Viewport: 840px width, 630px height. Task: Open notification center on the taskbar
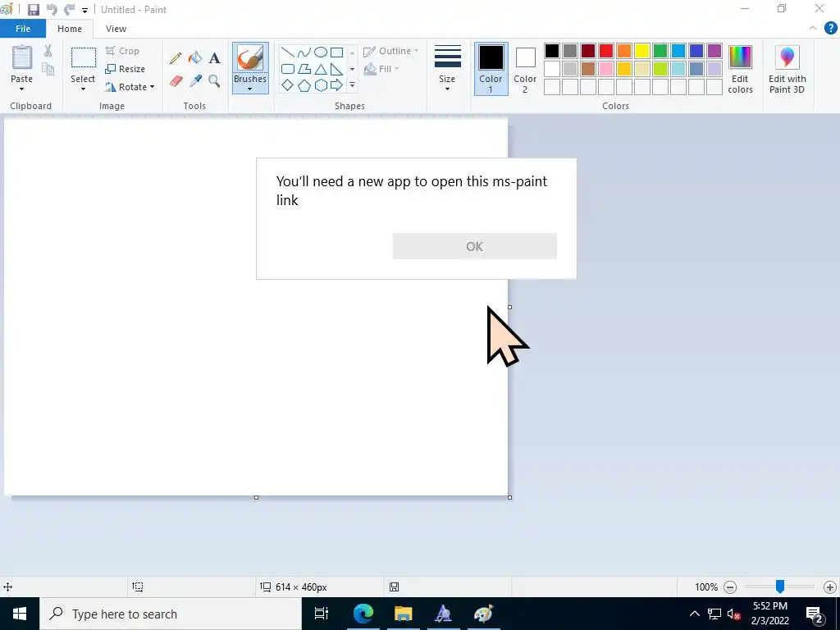tap(815, 614)
